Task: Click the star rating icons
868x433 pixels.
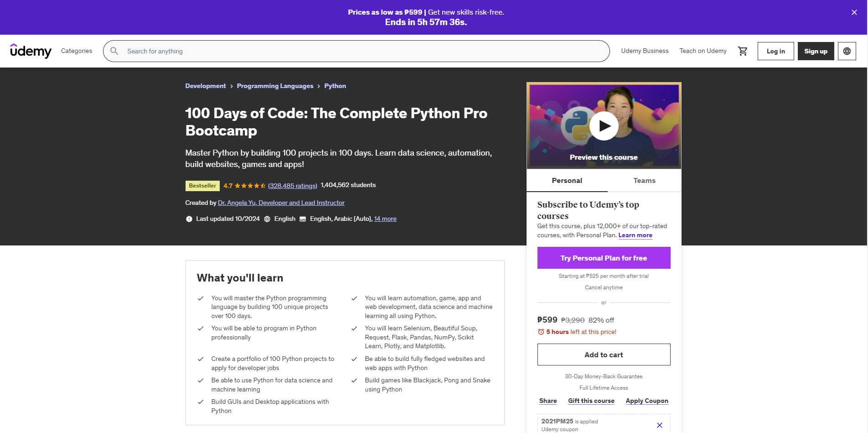Action: (x=250, y=186)
